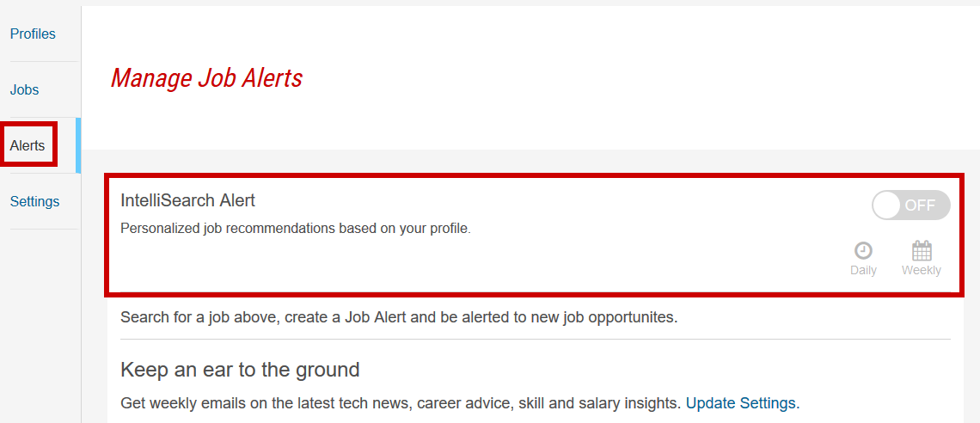Click the personalized job recommendations description

click(295, 229)
